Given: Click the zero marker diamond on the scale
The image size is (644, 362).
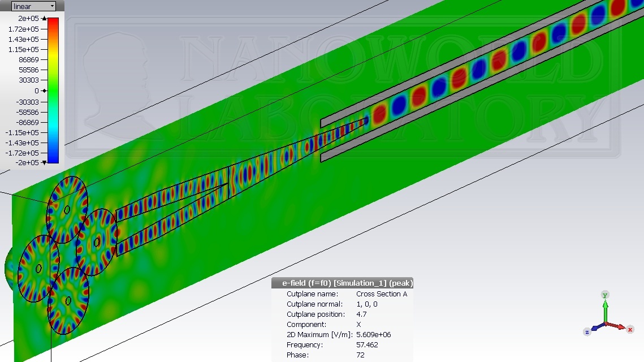Looking at the screenshot, I should click(x=44, y=90).
